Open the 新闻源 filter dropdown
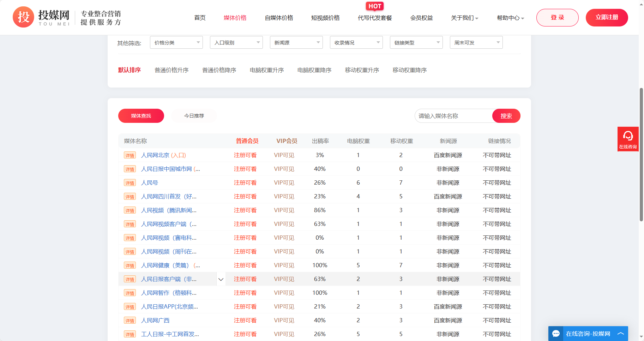The height and width of the screenshot is (341, 644). [x=296, y=42]
